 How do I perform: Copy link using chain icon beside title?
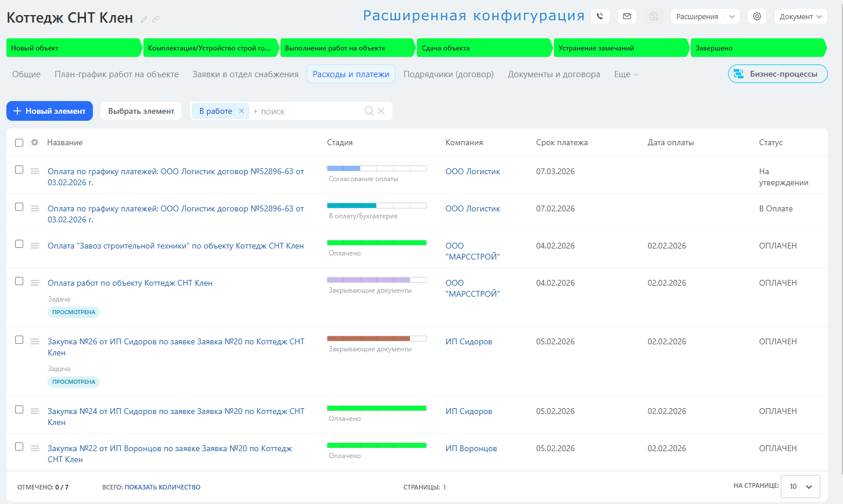[x=156, y=19]
